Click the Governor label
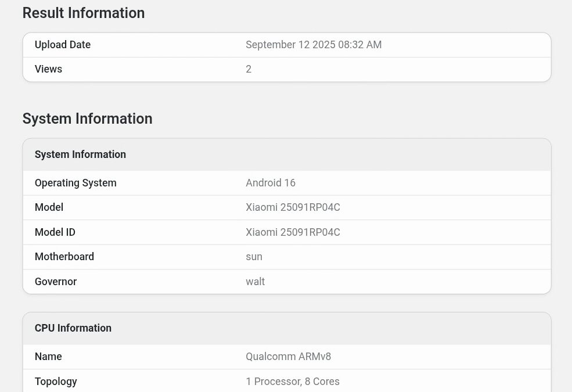The image size is (572, 392). pyautogui.click(x=56, y=282)
